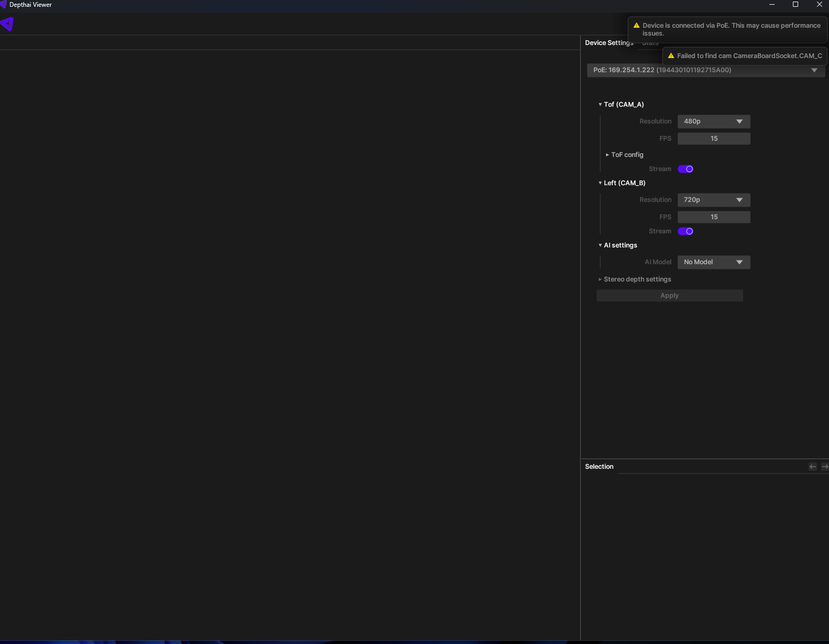The height and width of the screenshot is (644, 829).
Task: Click the Apply button
Action: pos(669,296)
